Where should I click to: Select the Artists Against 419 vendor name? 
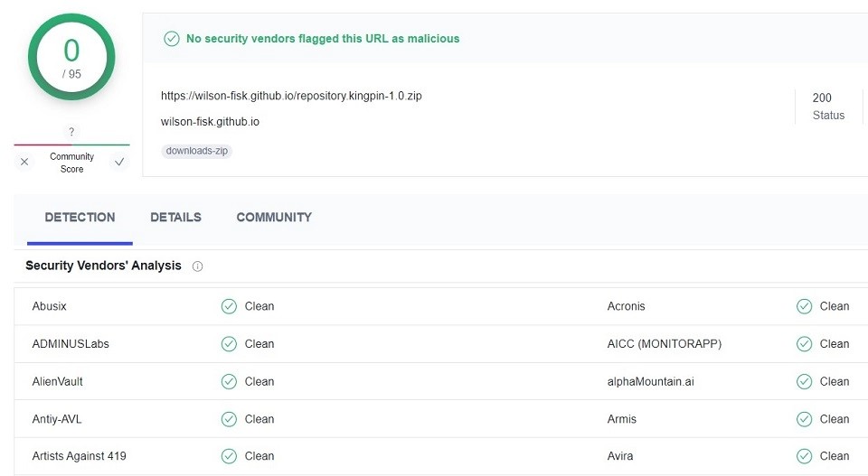pyautogui.click(x=80, y=456)
